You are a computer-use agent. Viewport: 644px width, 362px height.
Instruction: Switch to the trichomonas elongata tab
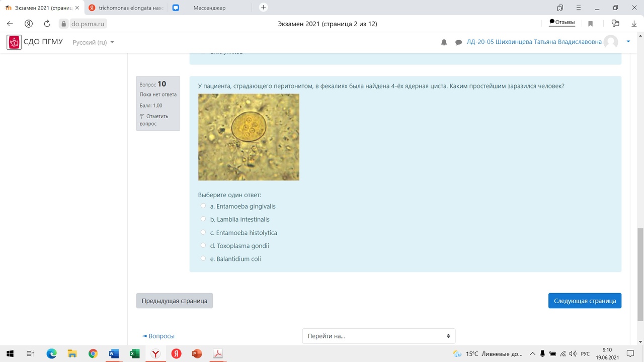(126, 8)
